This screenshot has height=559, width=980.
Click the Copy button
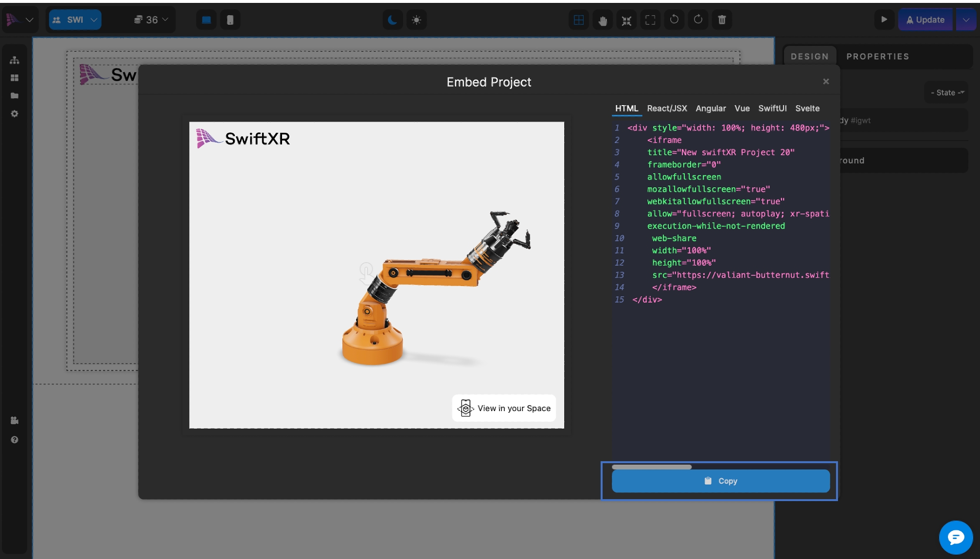click(x=720, y=481)
